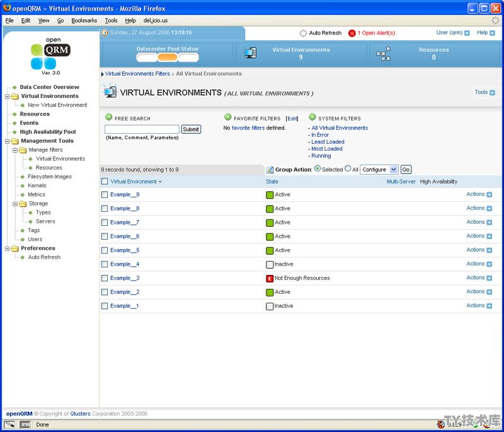
Task: Click the Submit search button
Action: coord(191,129)
